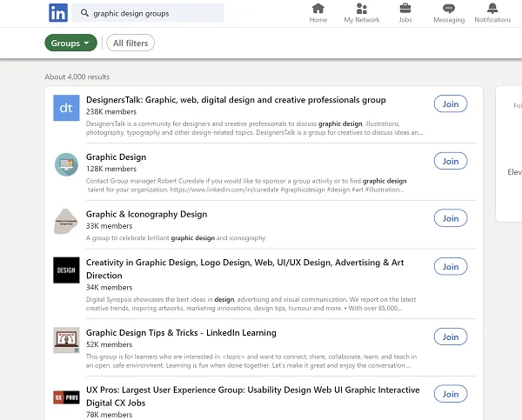522x420 pixels.
Task: Join the DesignersTalk group
Action: click(450, 104)
